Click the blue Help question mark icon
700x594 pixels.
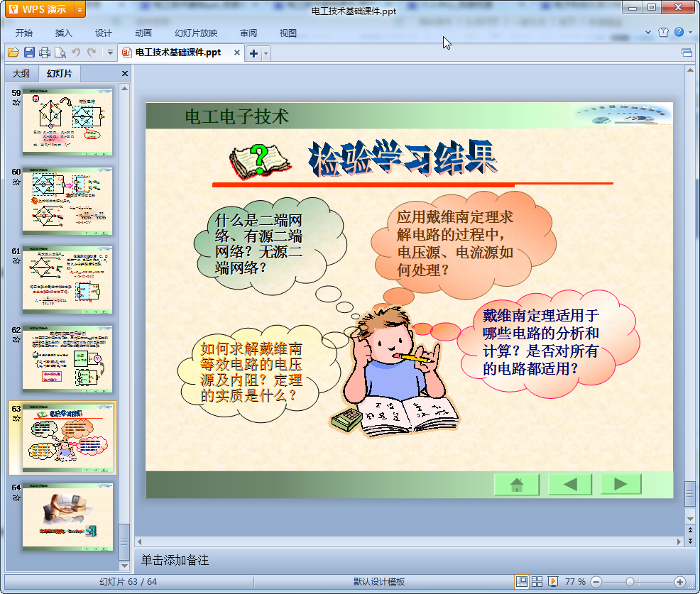pos(679,32)
